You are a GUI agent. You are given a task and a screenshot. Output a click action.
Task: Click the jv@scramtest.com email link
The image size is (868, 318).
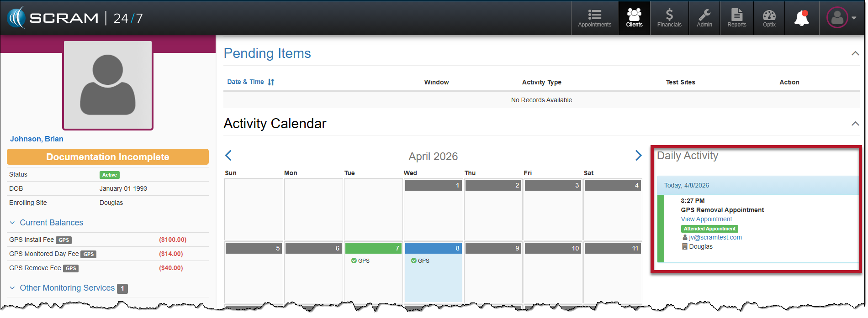click(x=715, y=237)
